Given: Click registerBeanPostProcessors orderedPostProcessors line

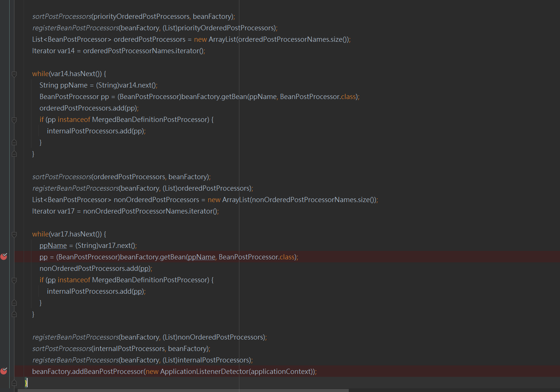Looking at the screenshot, I should point(143,188).
